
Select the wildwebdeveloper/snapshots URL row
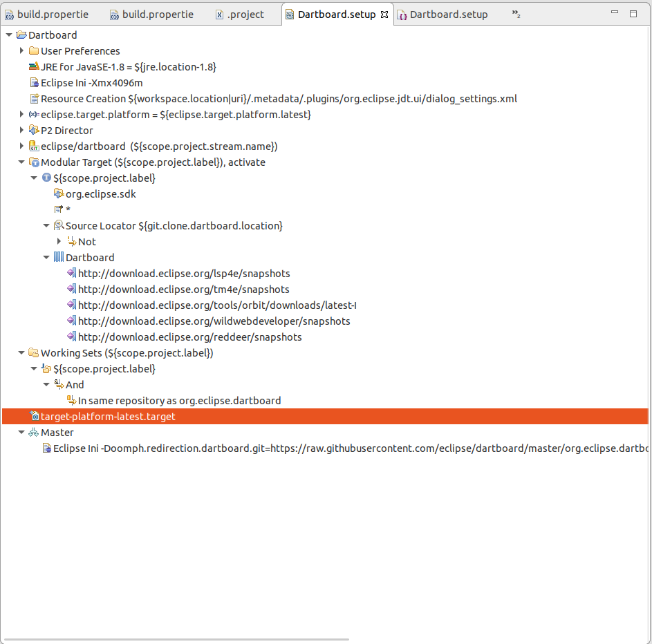(214, 321)
